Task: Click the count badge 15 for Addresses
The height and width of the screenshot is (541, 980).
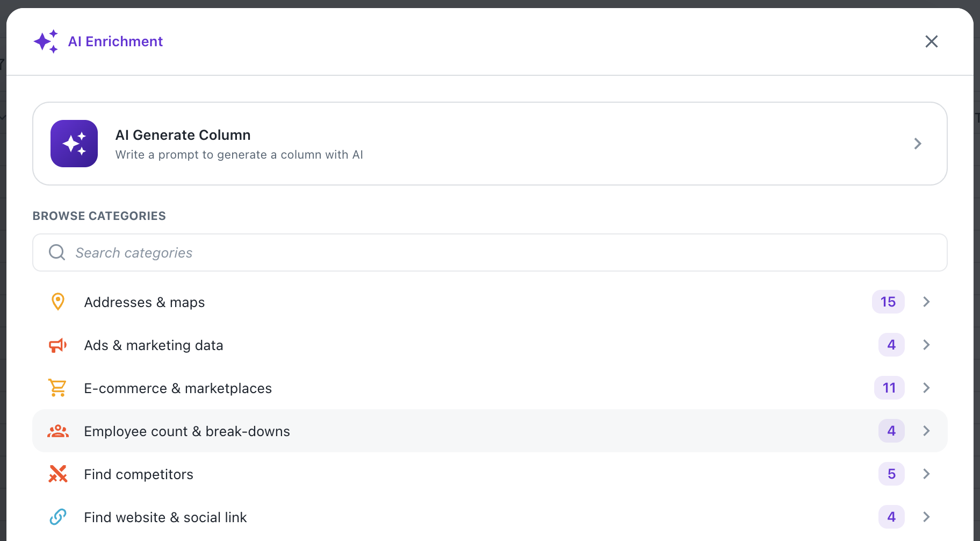Action: (888, 302)
